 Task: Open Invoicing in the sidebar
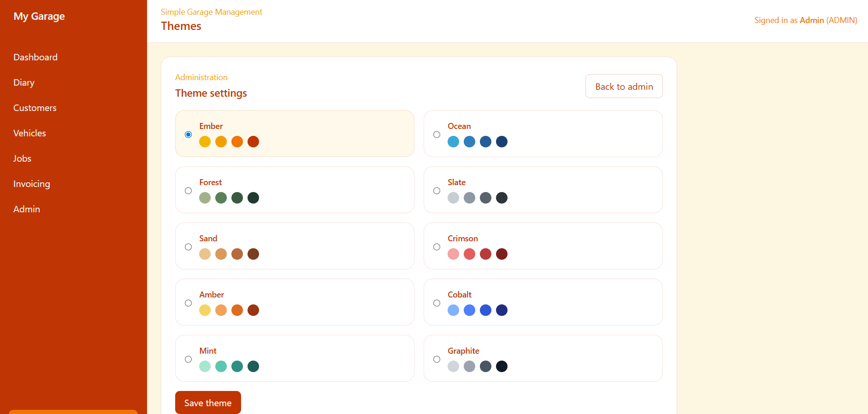coord(32,184)
